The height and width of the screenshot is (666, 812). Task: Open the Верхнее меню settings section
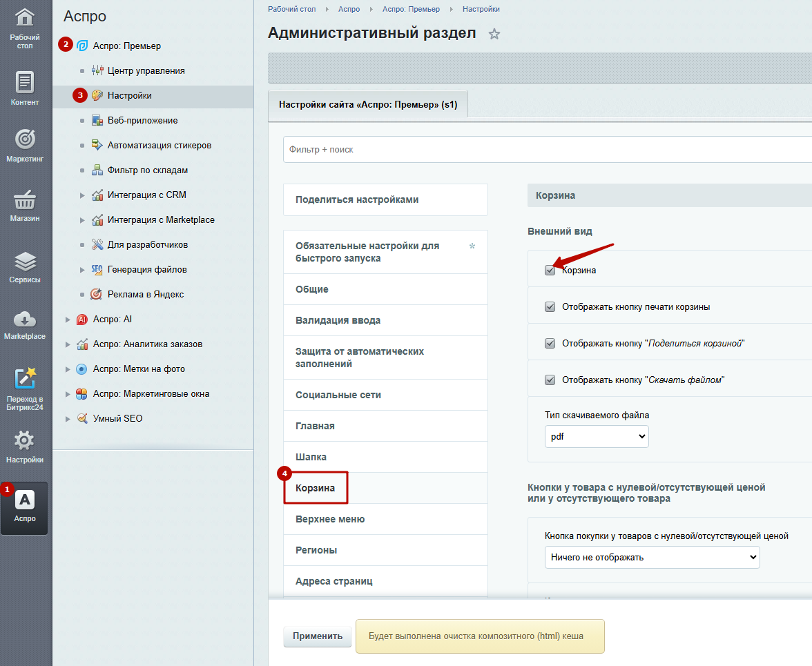coord(385,519)
